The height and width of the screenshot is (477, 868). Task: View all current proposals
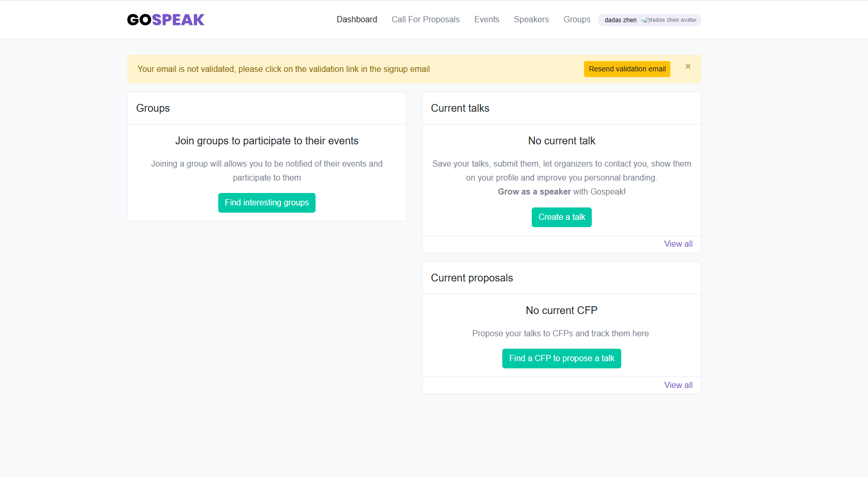678,385
